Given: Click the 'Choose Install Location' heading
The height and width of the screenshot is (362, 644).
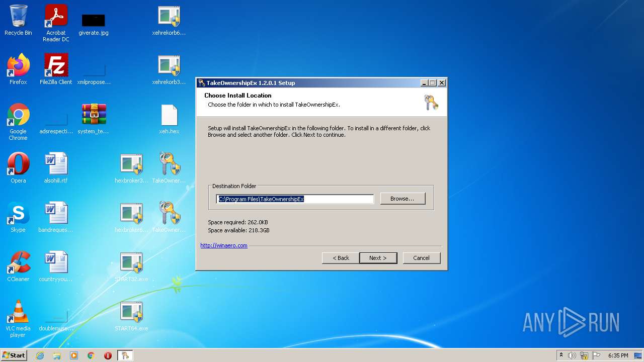Looking at the screenshot, I should [238, 96].
